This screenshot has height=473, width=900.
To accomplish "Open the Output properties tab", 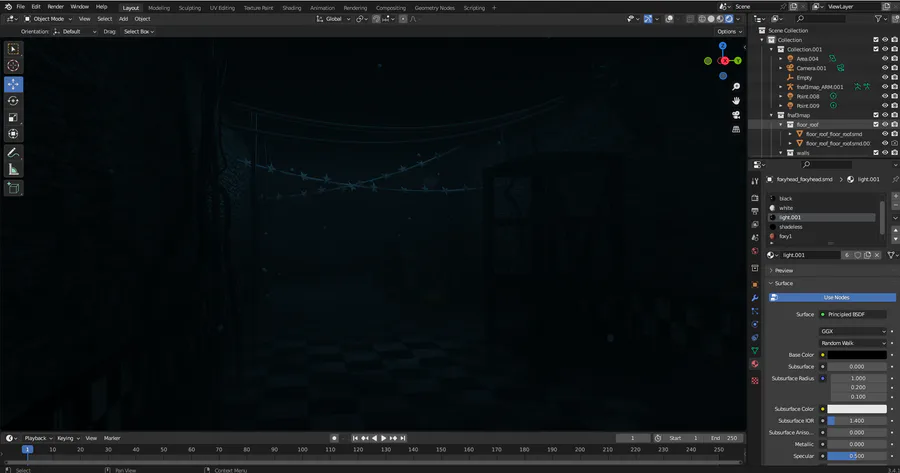I will pyautogui.click(x=755, y=211).
